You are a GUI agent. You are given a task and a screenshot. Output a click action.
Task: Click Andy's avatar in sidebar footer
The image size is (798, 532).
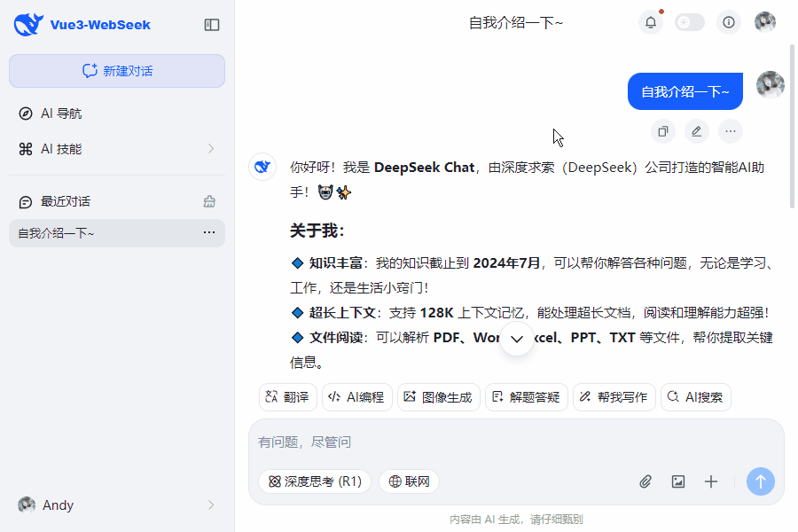point(27,505)
